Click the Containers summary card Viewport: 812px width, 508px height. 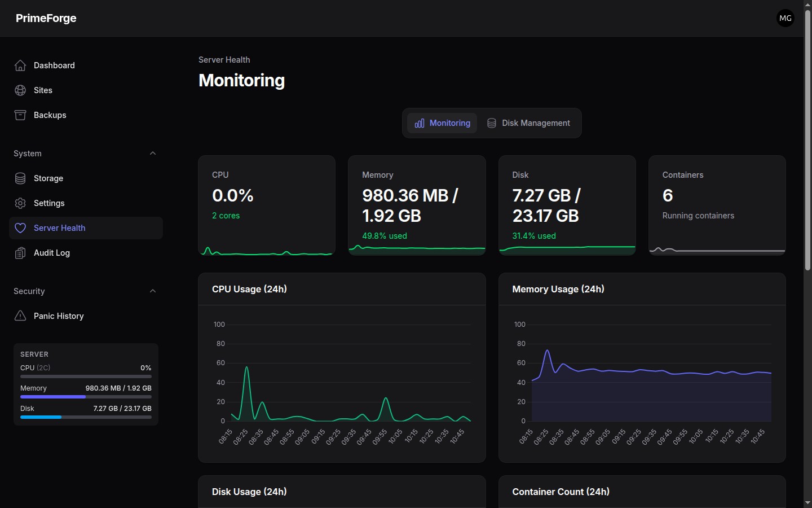pyautogui.click(x=717, y=205)
